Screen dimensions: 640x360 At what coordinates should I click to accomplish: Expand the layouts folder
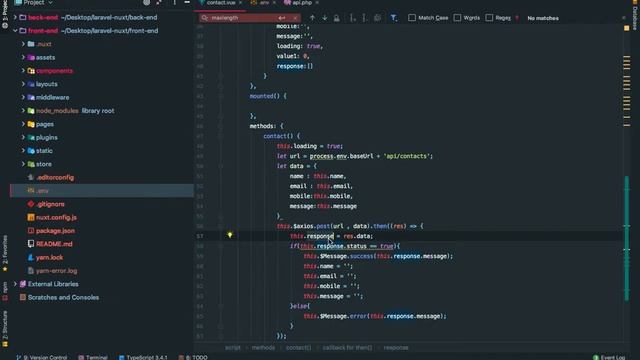click(x=23, y=84)
